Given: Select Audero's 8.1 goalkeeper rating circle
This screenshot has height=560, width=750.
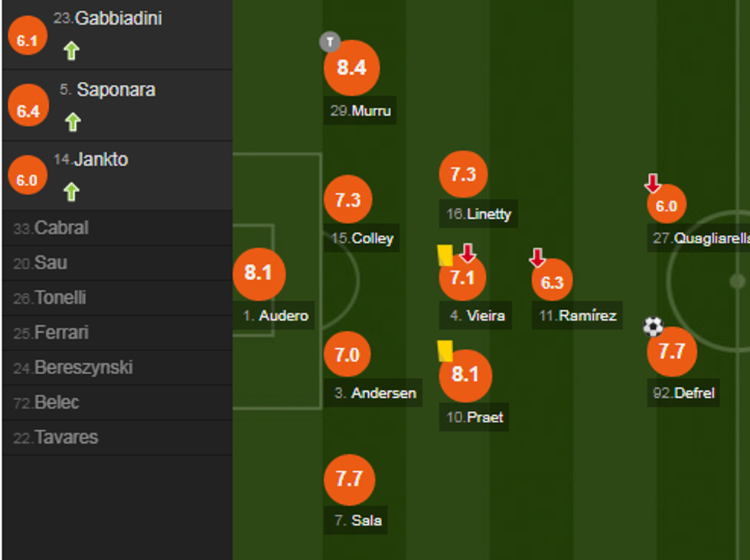Looking at the screenshot, I should pos(259,273).
